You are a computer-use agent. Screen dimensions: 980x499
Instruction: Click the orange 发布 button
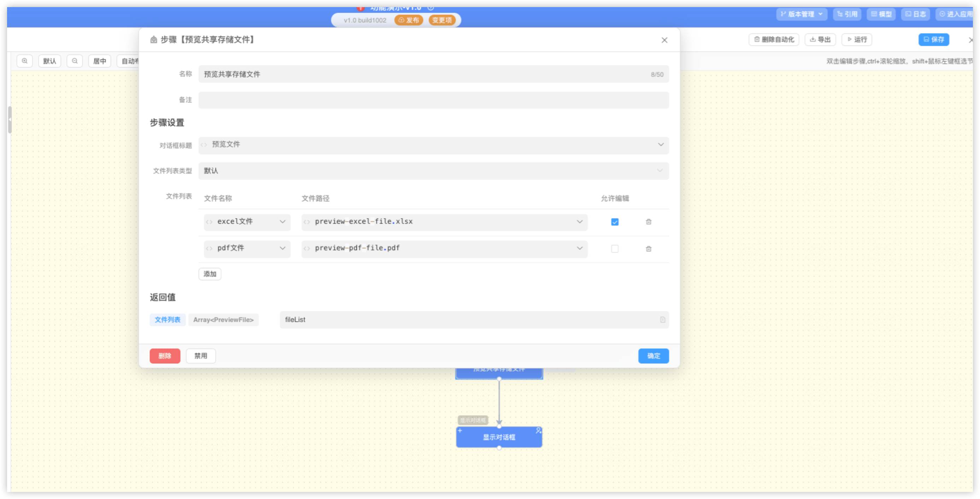point(409,20)
